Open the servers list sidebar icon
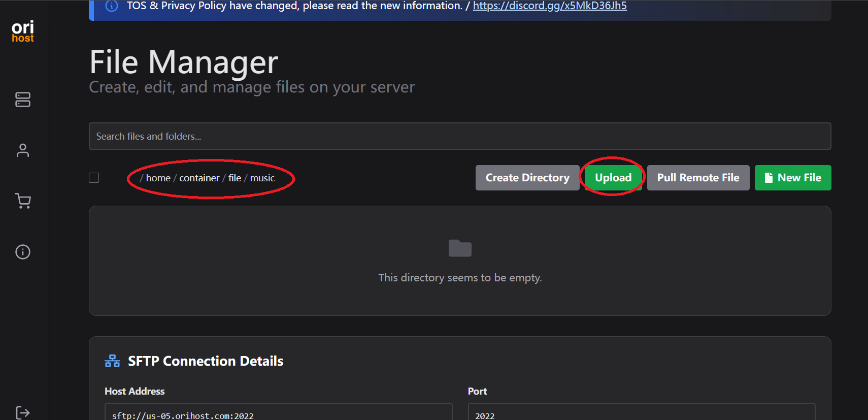868x420 pixels. [x=23, y=100]
